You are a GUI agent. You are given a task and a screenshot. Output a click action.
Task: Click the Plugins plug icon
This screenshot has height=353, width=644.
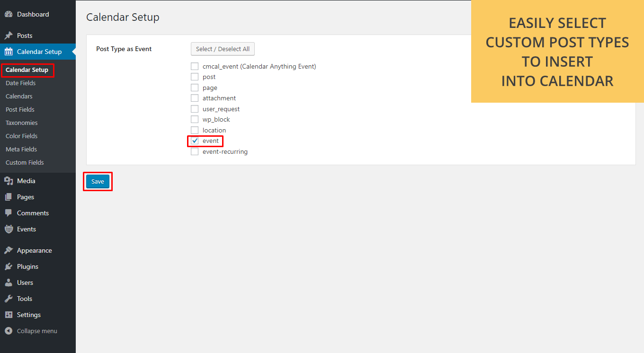tap(9, 266)
